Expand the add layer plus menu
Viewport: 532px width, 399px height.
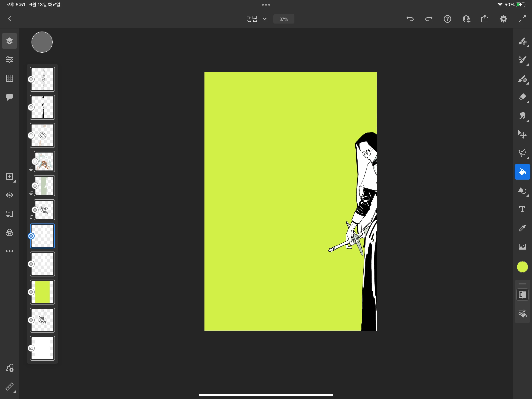[x=9, y=176]
